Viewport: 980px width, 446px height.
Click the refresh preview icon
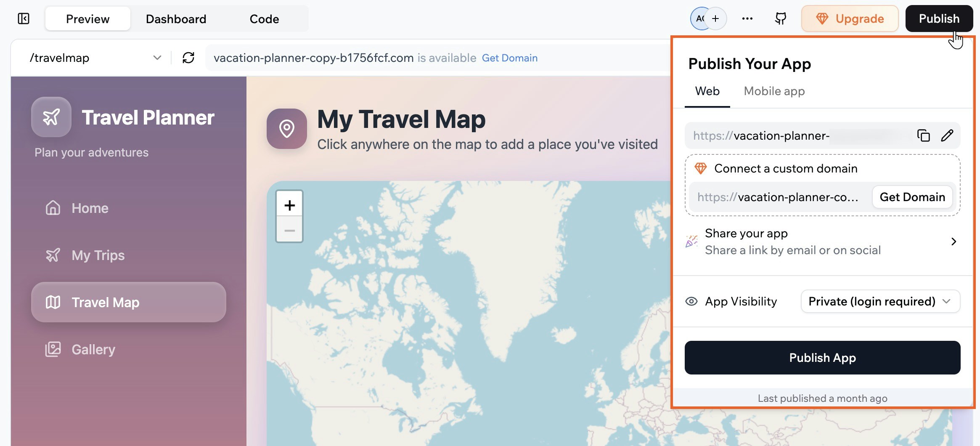(189, 58)
